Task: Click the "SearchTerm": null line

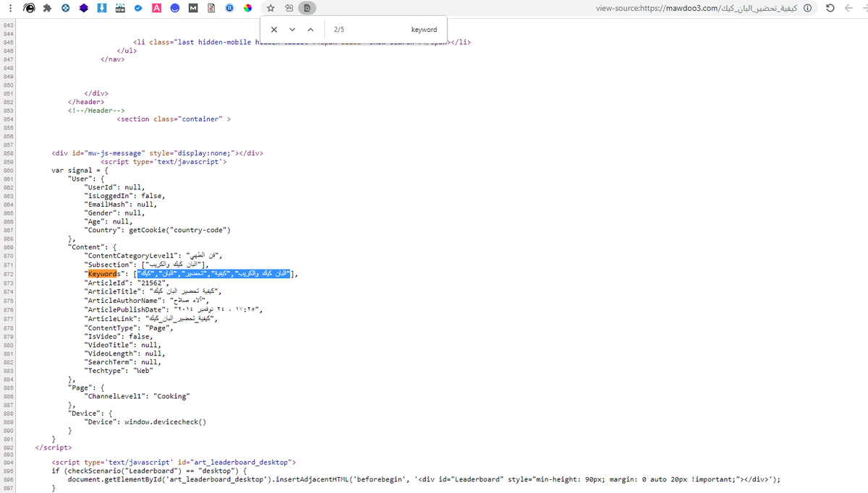Action: point(123,362)
